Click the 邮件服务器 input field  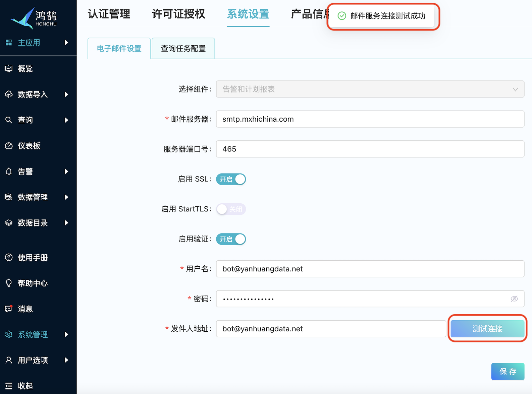370,119
